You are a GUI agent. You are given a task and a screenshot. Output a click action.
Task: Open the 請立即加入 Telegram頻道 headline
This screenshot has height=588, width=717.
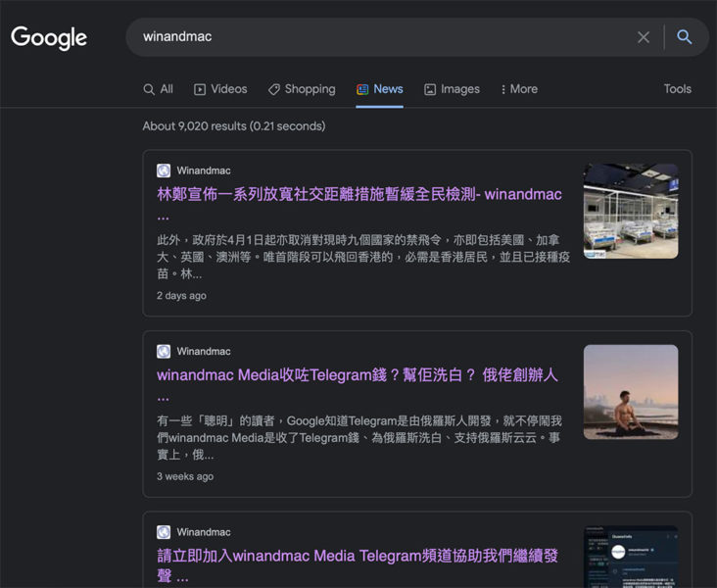(x=358, y=556)
